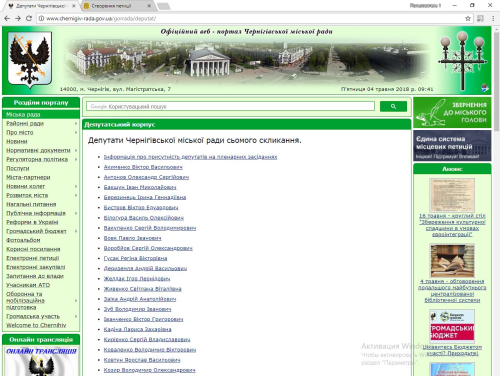Click the green search magnifier button

pos(393,106)
